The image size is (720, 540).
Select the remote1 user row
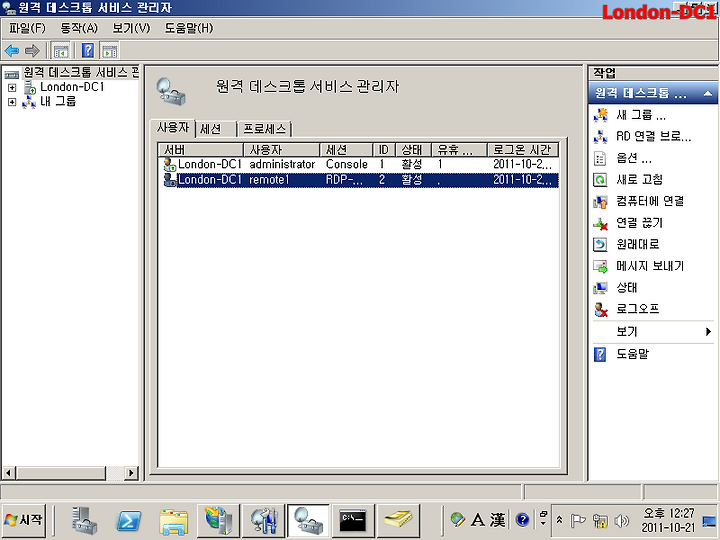pos(359,180)
